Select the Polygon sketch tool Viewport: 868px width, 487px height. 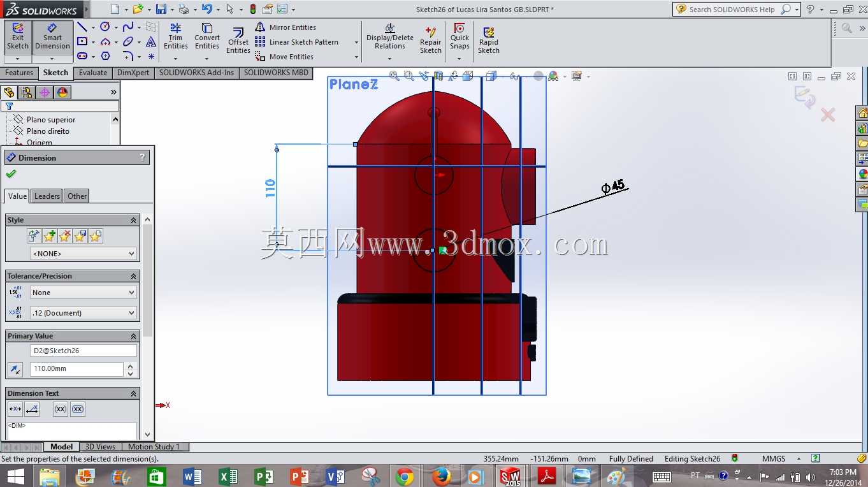tap(105, 56)
